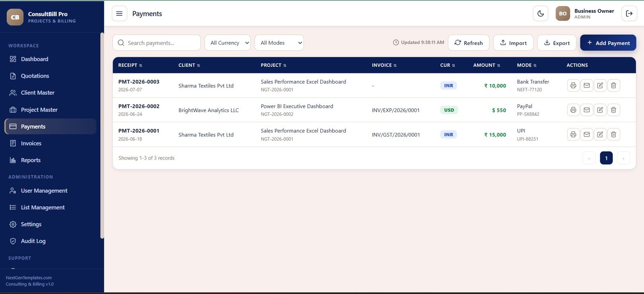Open Dashboard in sidebar
The height and width of the screenshot is (294, 644).
point(50,59)
